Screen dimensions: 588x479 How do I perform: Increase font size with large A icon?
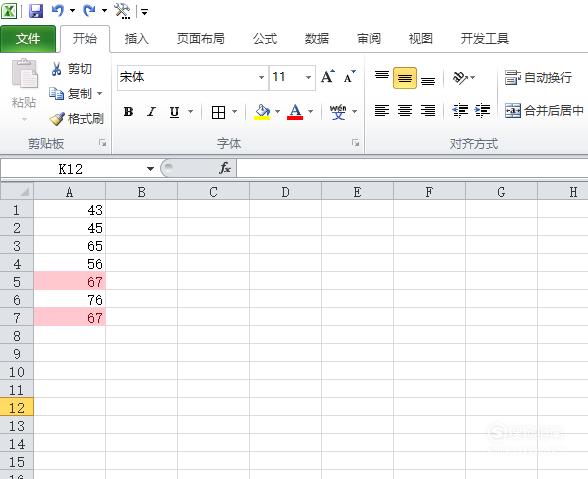tap(328, 77)
